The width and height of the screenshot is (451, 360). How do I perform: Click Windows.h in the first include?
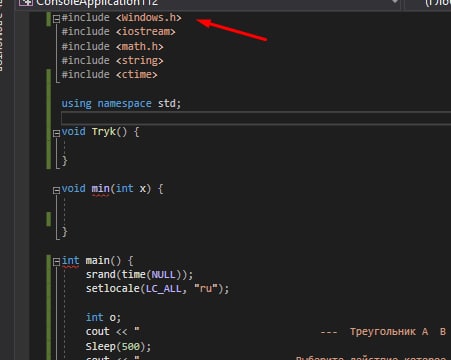tap(149, 17)
